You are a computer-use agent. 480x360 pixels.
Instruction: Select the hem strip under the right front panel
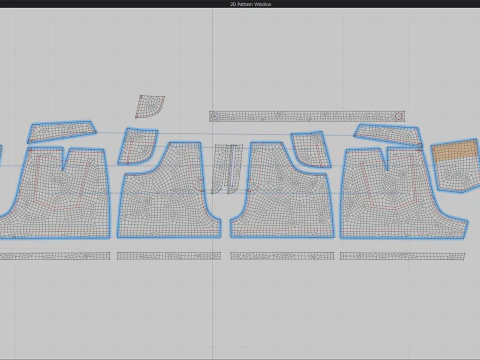(x=282, y=256)
